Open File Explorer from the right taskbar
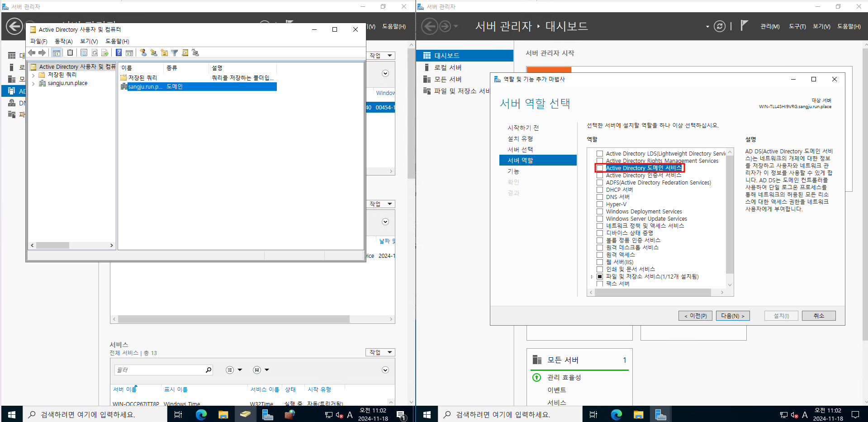Screen dimensions: 868x422 tap(638, 414)
